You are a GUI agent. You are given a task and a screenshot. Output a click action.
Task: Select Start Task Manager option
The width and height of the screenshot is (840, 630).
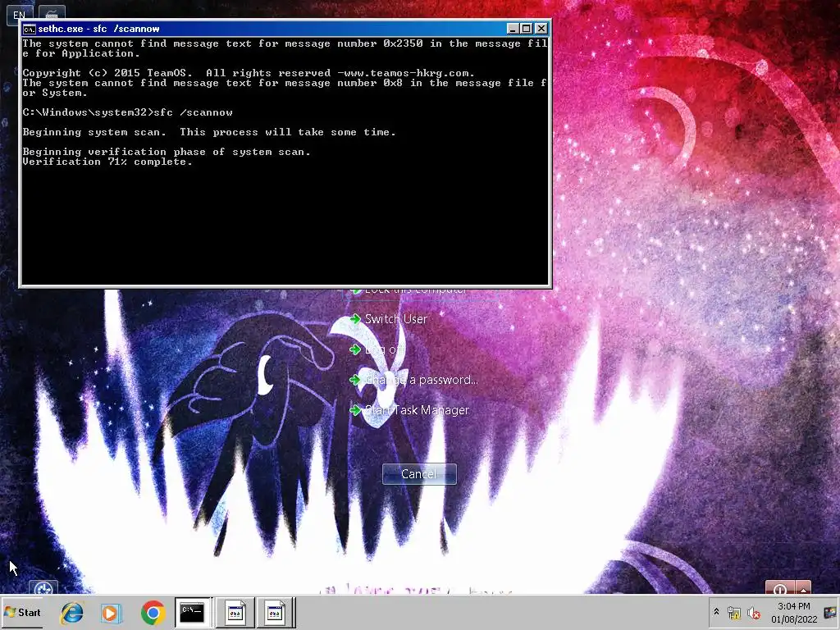click(x=409, y=410)
